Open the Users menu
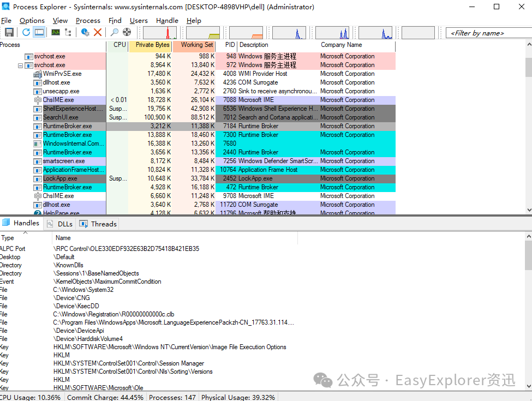 [x=139, y=21]
